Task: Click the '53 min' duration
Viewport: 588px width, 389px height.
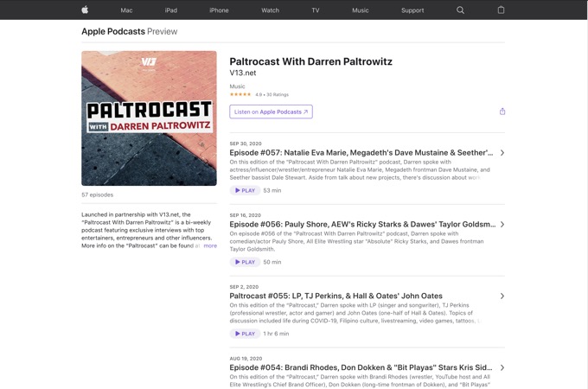Action: [x=272, y=190]
